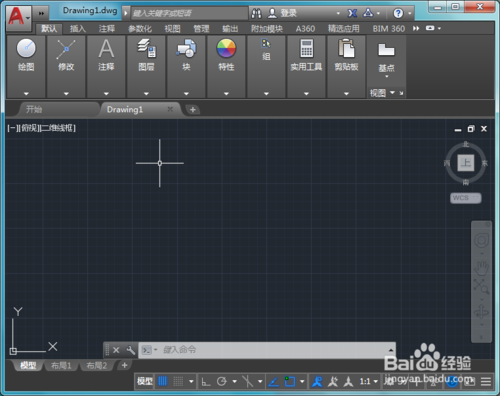Click the 特性 color wheel icon
This screenshot has height=396, width=500.
[x=226, y=48]
